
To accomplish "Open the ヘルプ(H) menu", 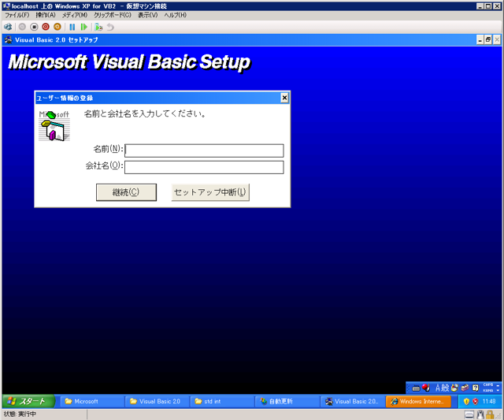I will pos(175,15).
